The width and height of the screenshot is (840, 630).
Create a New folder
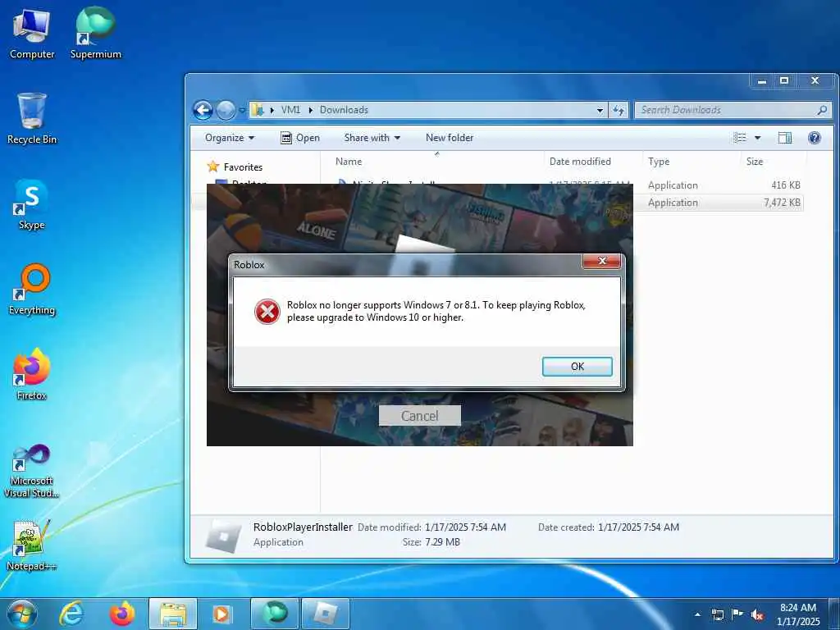450,138
